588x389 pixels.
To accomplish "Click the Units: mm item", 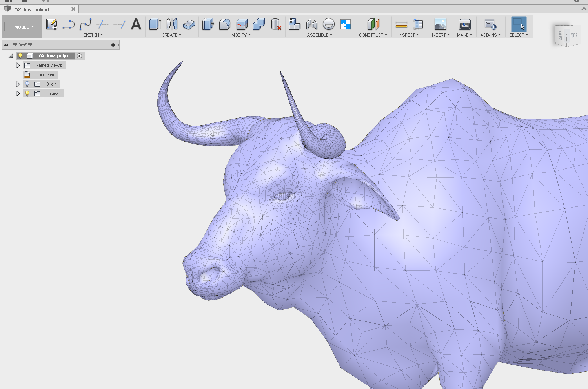I will 45,75.
